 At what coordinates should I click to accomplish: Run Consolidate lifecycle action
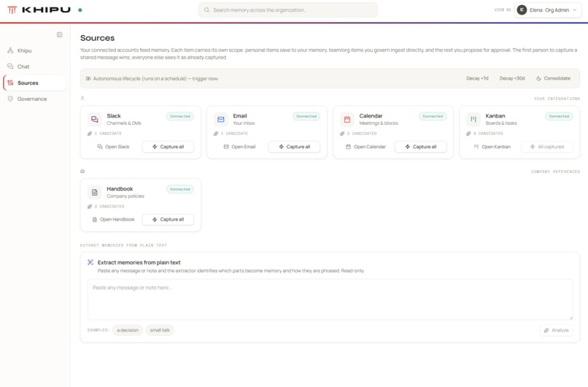click(x=553, y=78)
